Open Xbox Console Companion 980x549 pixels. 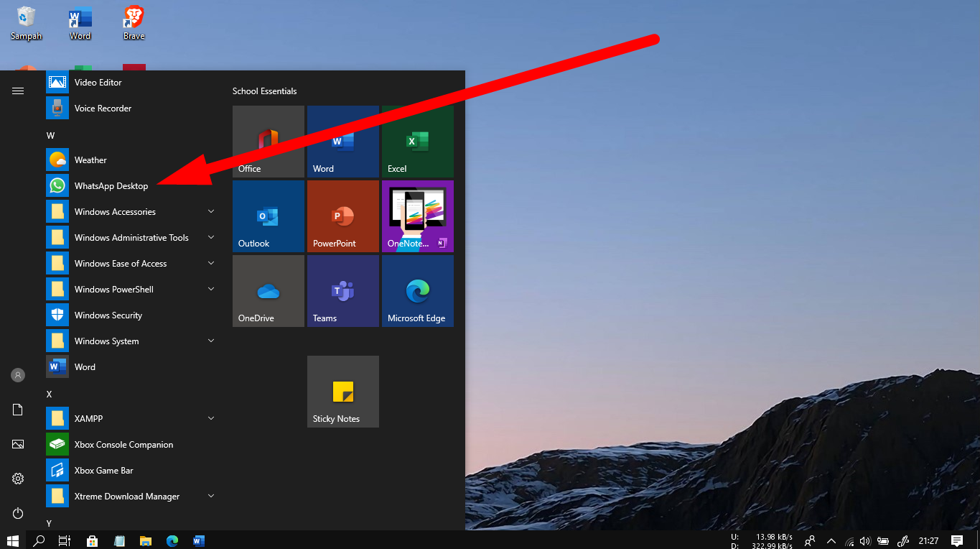(x=129, y=445)
